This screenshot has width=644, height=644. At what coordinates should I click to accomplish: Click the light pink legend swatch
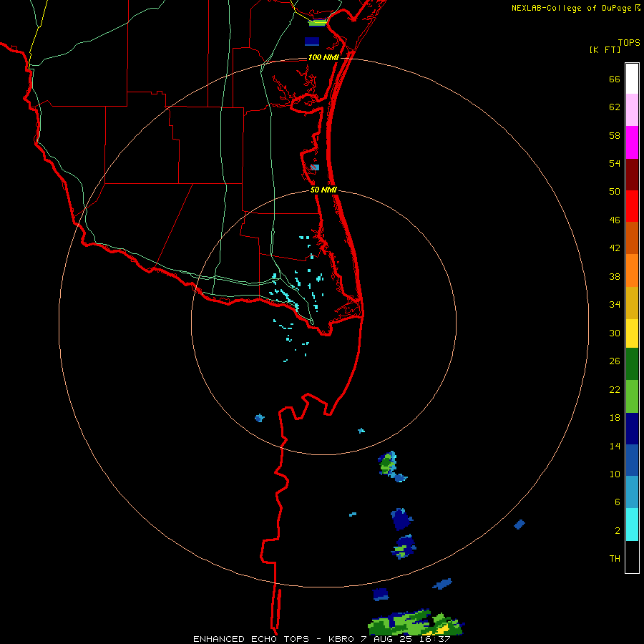tap(632, 109)
